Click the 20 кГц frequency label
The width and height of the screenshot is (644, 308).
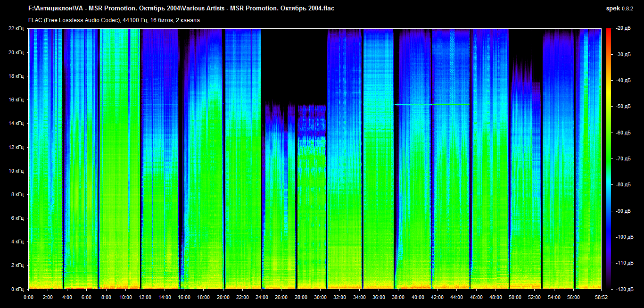(x=16, y=52)
